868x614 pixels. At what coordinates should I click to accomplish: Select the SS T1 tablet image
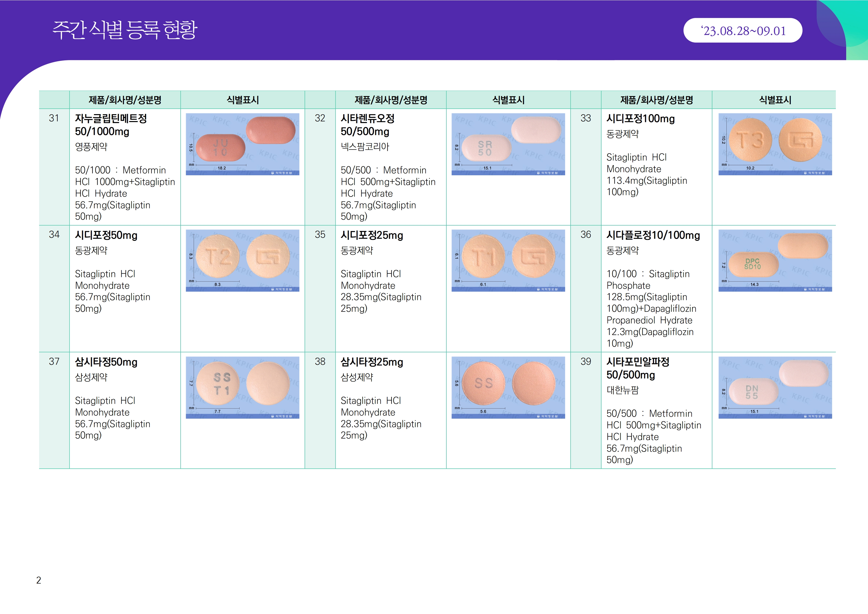(x=242, y=387)
